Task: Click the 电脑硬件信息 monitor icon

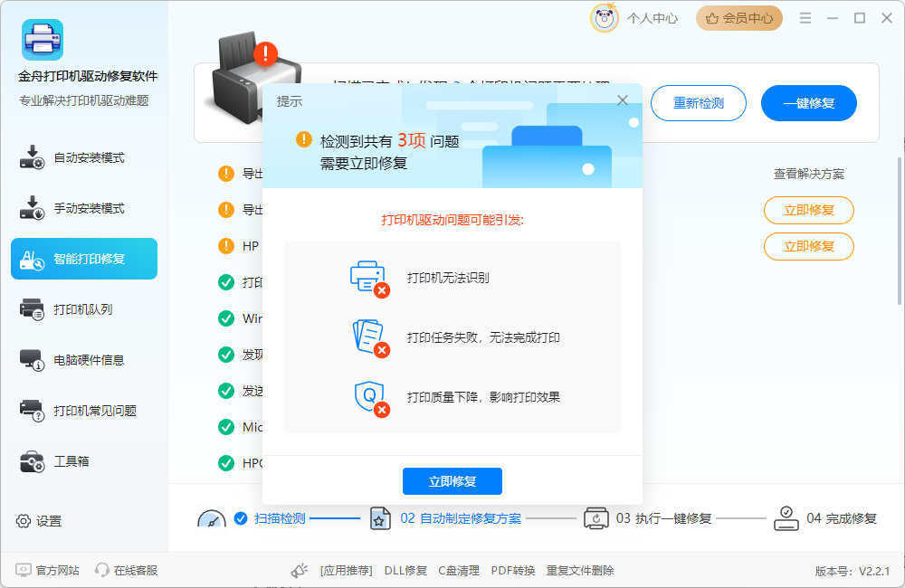Action: (32, 360)
